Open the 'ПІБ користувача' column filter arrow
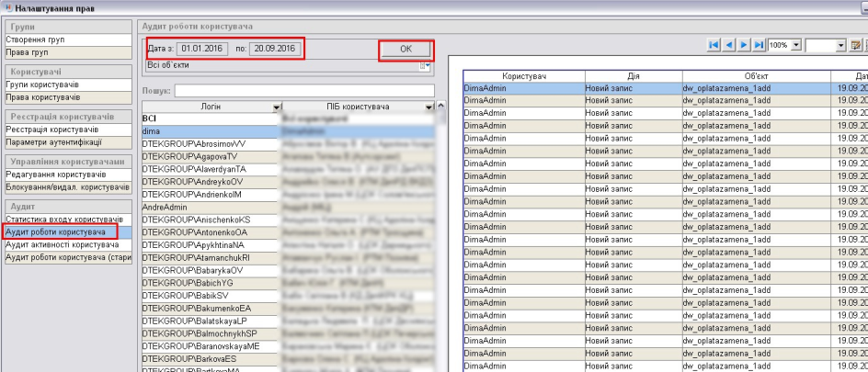The image size is (868, 372). 428,107
